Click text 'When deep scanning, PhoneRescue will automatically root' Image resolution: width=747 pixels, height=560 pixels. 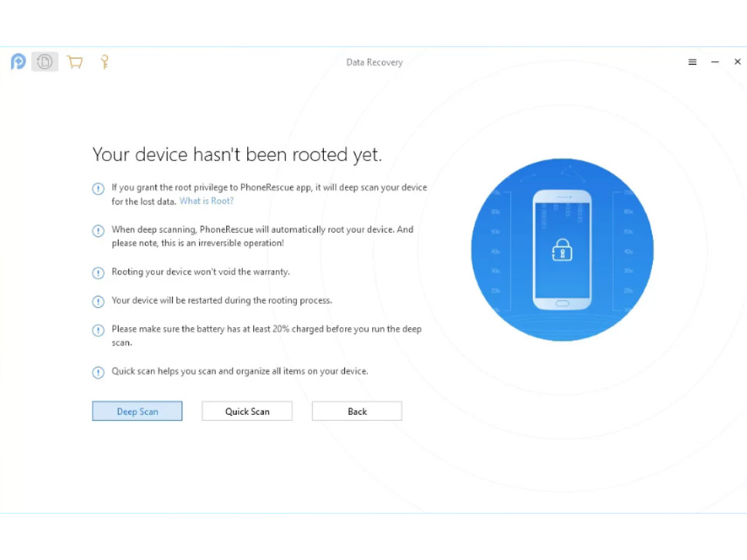(x=218, y=230)
